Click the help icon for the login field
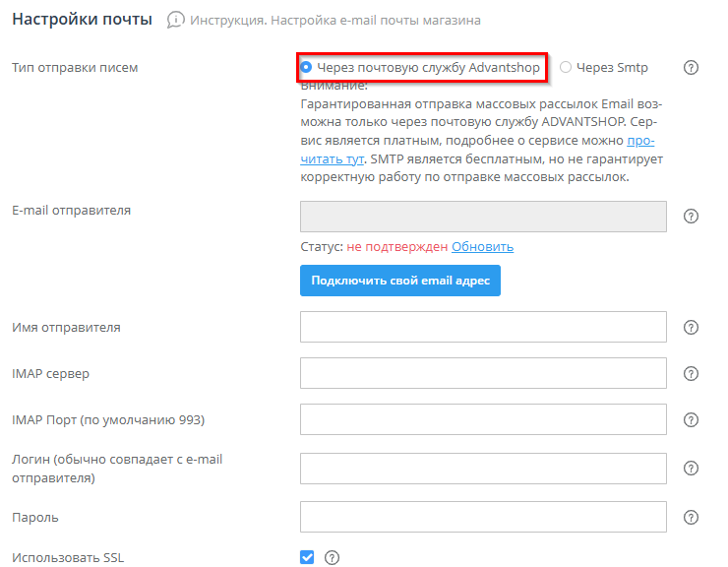728x567 pixels. (691, 469)
